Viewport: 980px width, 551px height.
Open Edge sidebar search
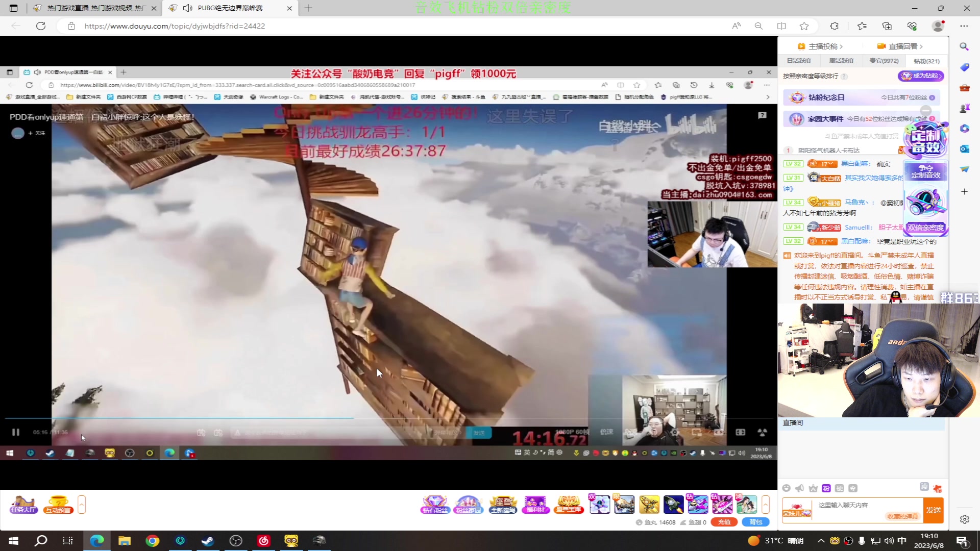(964, 46)
